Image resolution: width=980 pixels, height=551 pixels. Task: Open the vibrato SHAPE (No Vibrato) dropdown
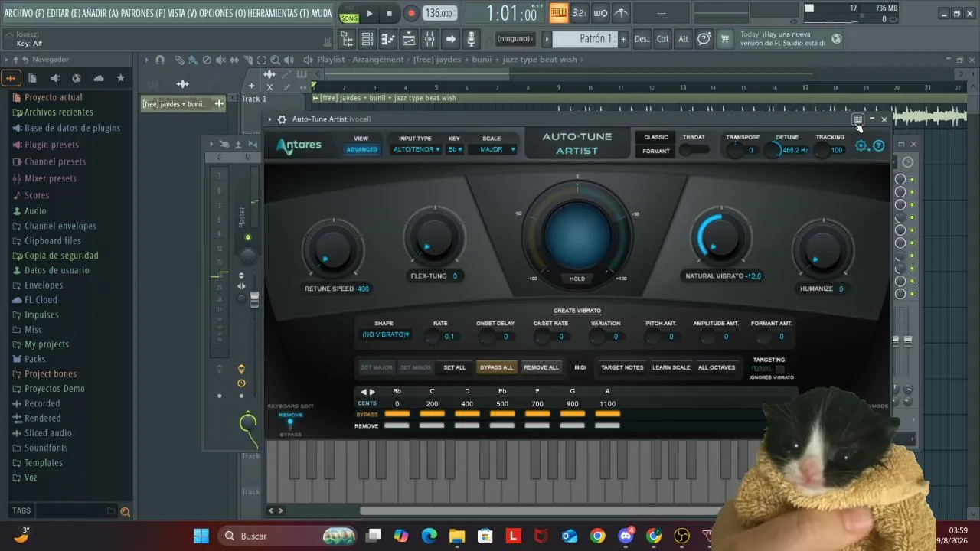(x=386, y=334)
